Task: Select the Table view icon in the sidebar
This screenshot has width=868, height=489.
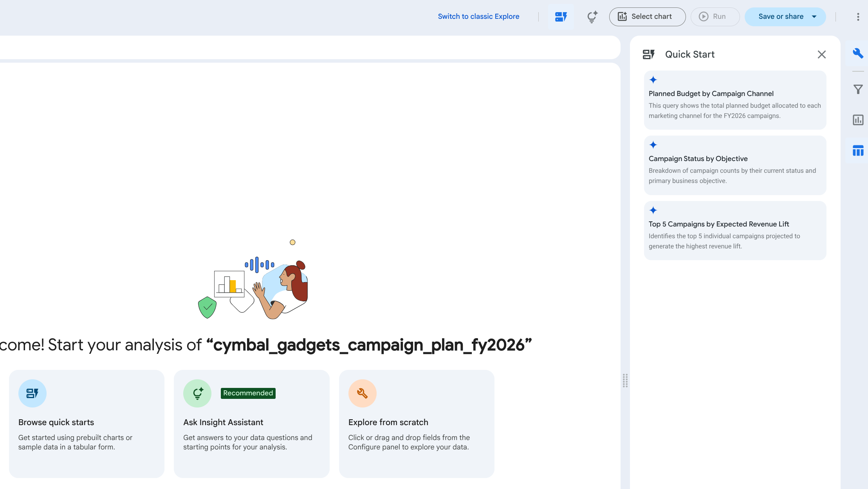Action: coord(858,150)
